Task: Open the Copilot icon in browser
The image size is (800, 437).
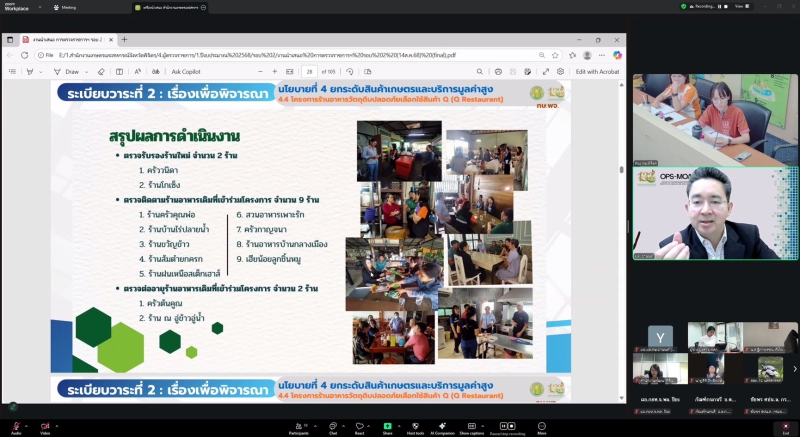Action: click(x=617, y=55)
